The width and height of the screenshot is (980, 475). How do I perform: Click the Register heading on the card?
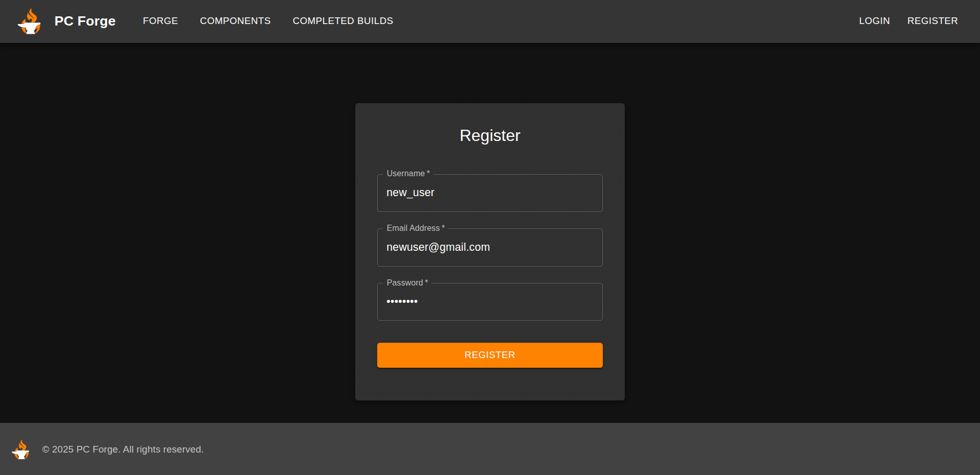[x=489, y=135]
